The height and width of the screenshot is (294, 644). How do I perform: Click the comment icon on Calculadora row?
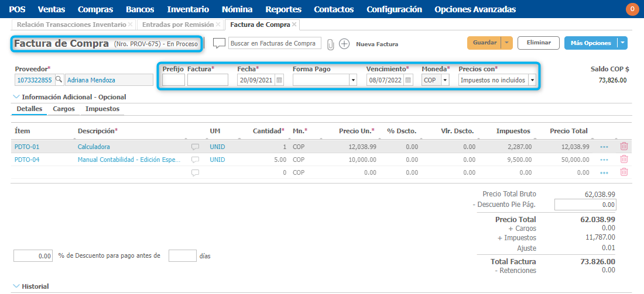[x=196, y=147]
